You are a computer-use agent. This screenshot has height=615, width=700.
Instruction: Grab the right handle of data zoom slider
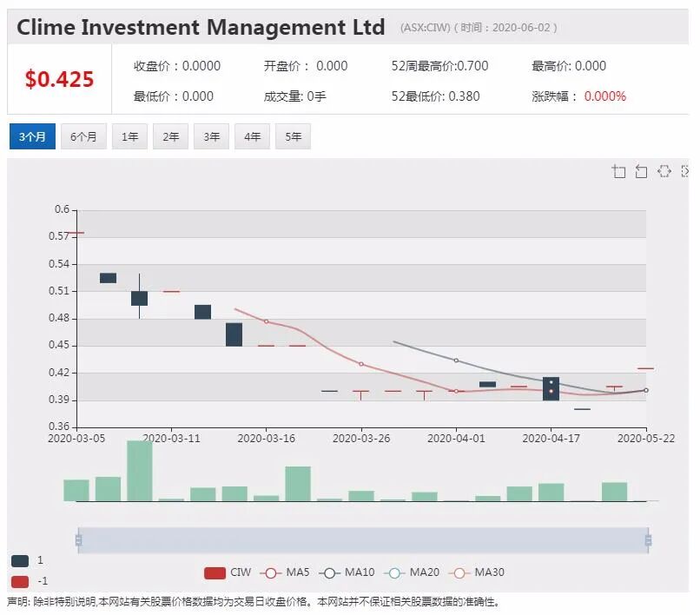(x=648, y=540)
